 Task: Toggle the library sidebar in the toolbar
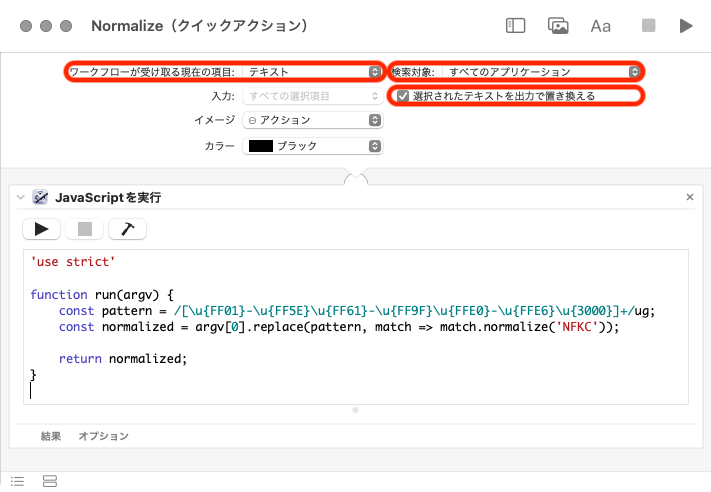[515, 26]
